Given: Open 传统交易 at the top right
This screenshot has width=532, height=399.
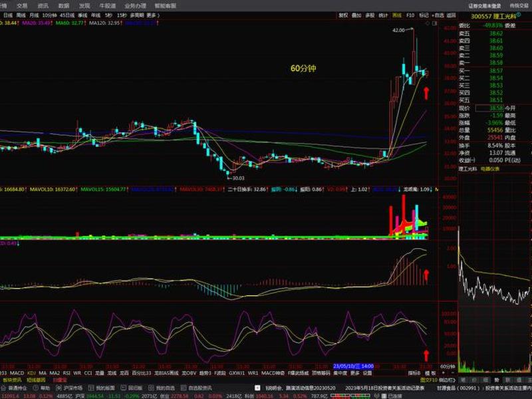Looking at the screenshot, I should coord(519,6).
